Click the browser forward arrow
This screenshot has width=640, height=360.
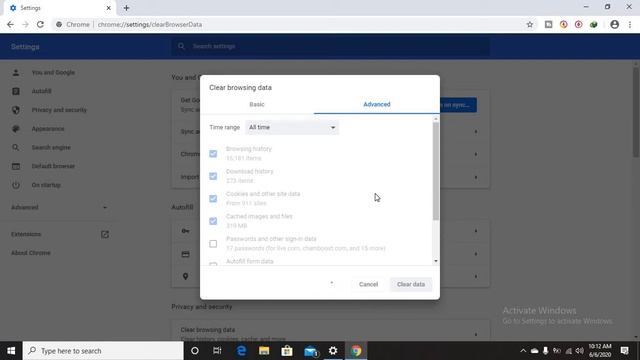tap(25, 24)
